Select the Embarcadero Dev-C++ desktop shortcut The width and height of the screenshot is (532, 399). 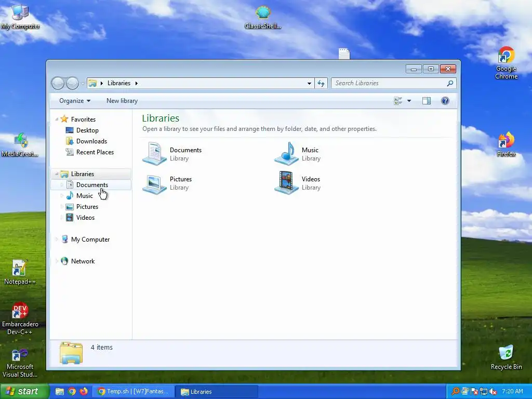(x=20, y=318)
